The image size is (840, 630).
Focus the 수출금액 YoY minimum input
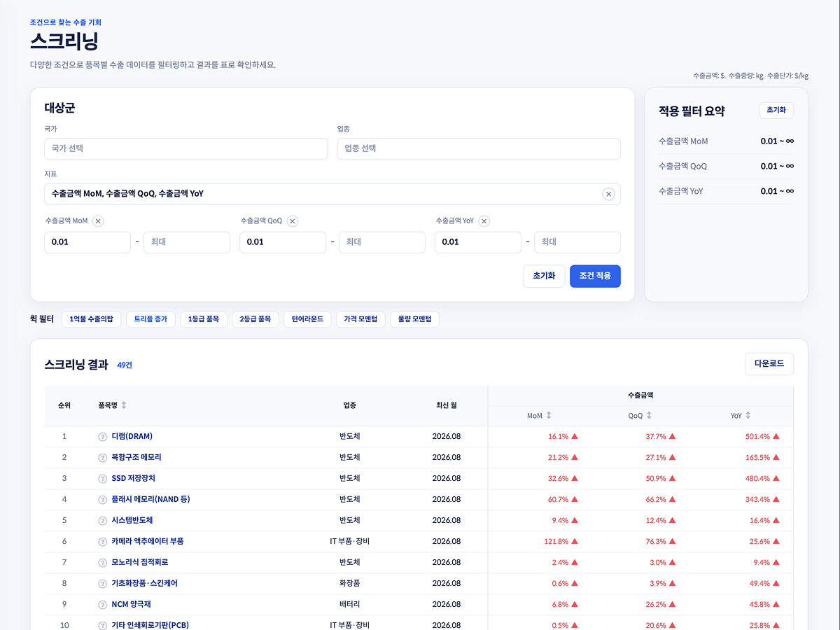pyautogui.click(x=478, y=242)
